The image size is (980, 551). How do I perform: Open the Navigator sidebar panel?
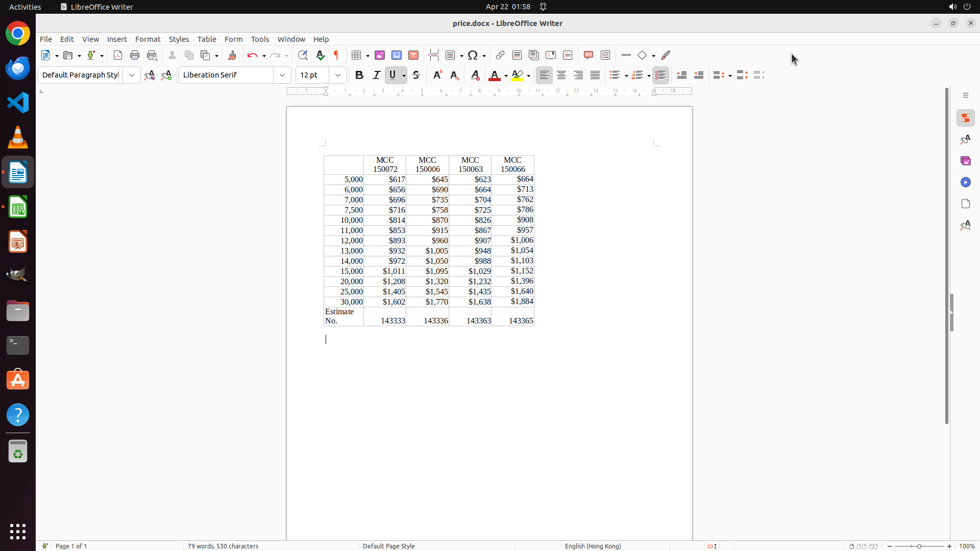point(965,182)
